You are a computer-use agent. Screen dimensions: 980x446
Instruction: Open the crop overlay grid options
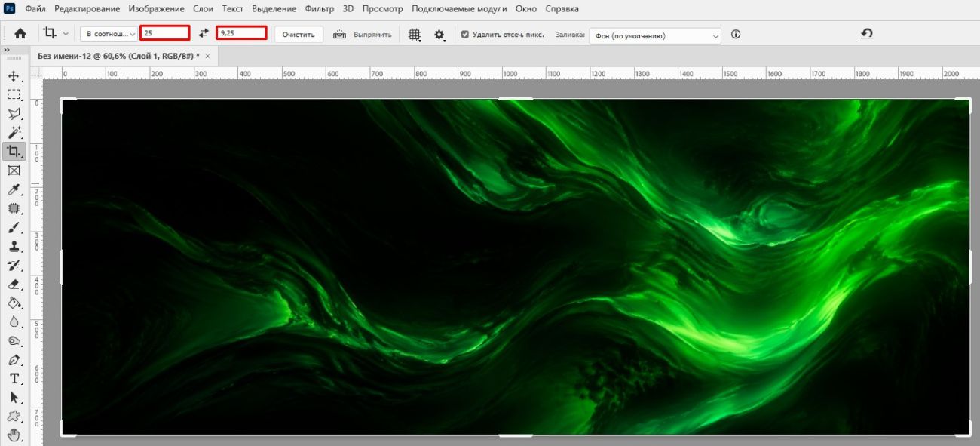[414, 35]
